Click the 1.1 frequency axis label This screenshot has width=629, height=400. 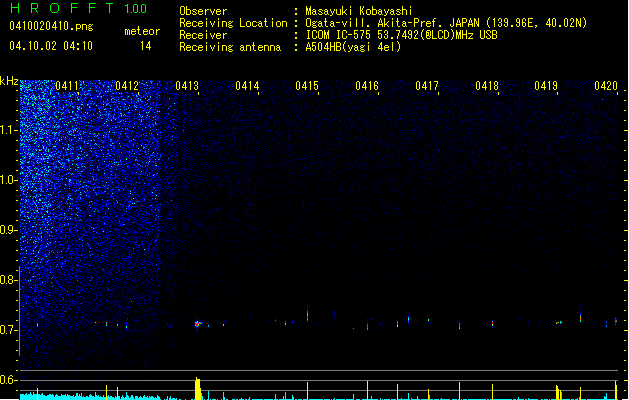(8, 130)
